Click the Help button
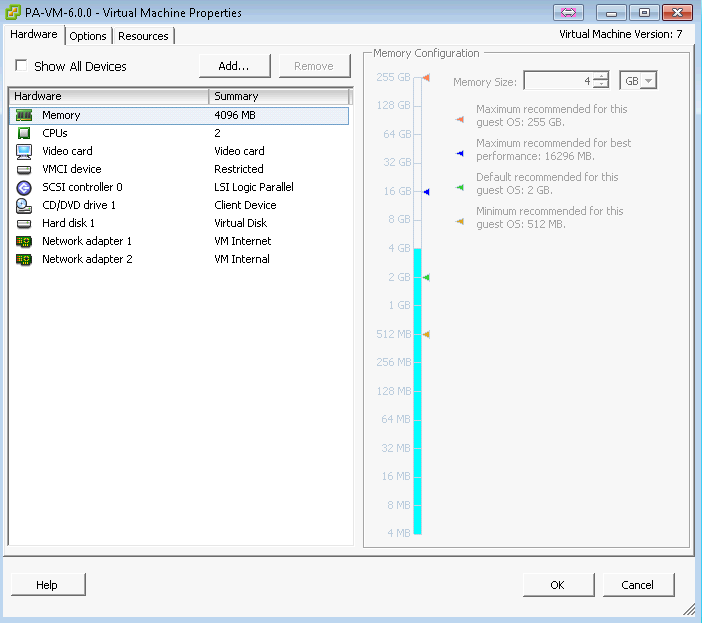Image resolution: width=702 pixels, height=623 pixels. pyautogui.click(x=47, y=585)
